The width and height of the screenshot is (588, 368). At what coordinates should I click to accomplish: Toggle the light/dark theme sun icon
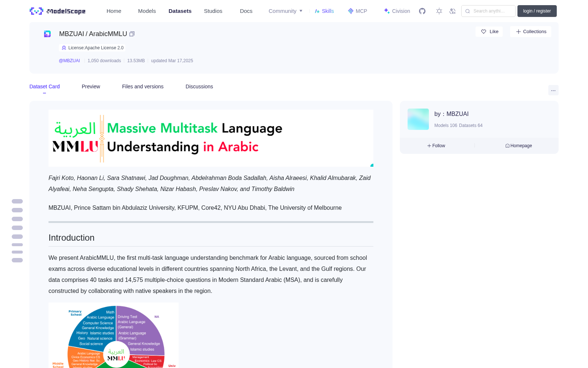click(439, 11)
